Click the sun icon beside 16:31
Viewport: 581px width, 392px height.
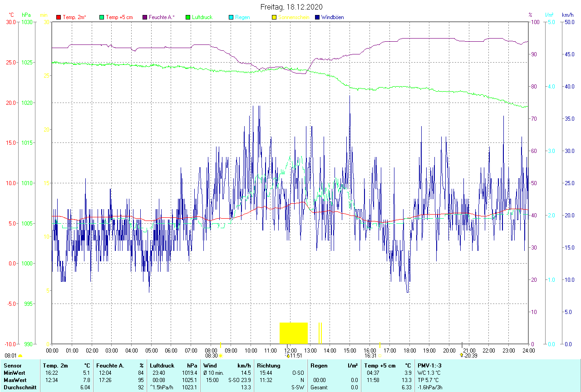[x=379, y=356]
